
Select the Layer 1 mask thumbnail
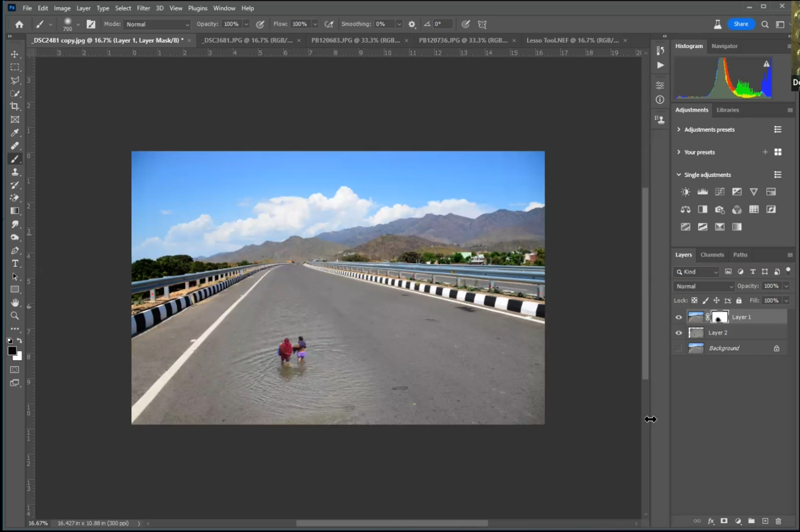(x=720, y=317)
